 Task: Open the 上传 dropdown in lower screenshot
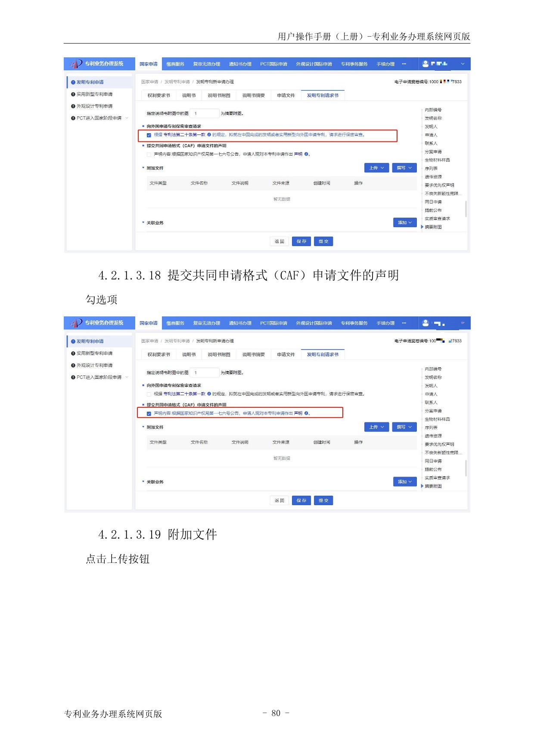tap(376, 427)
